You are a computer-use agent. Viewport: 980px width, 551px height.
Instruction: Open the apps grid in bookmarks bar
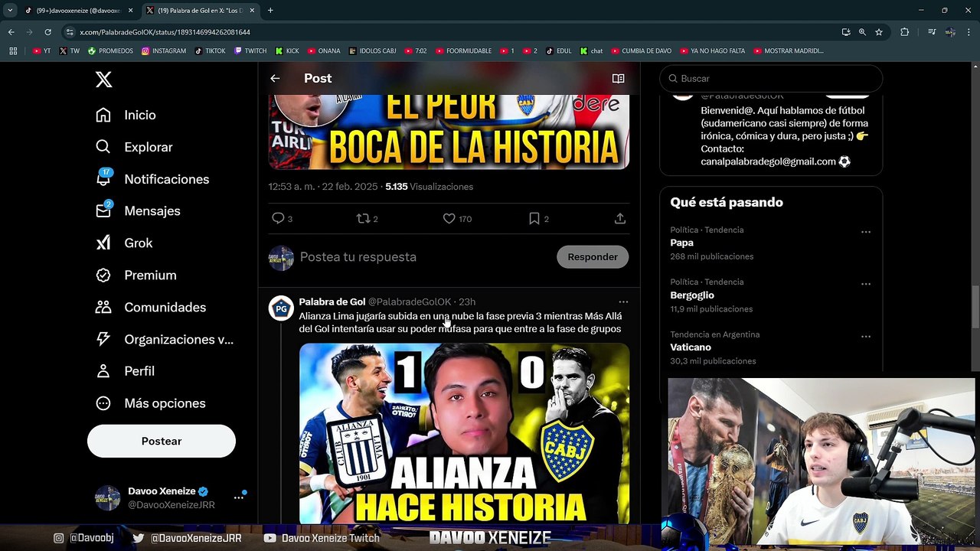tap(13, 51)
